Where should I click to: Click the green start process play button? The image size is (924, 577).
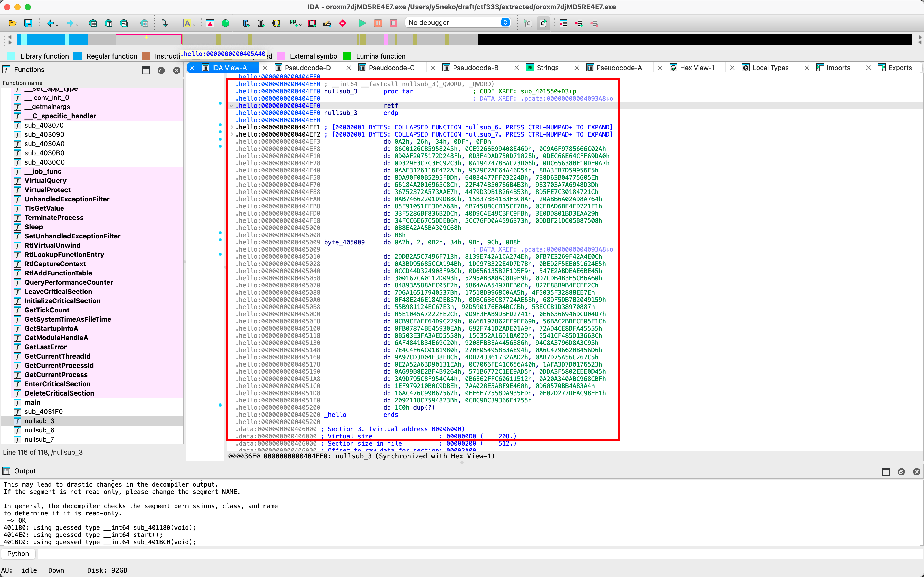point(362,23)
